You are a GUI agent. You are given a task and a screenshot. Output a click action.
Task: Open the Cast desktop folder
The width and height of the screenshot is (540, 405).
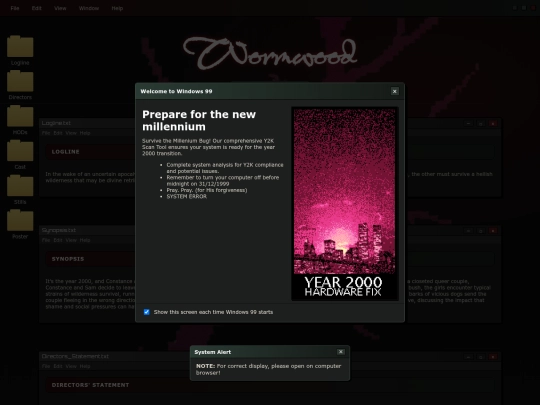[x=20, y=155]
